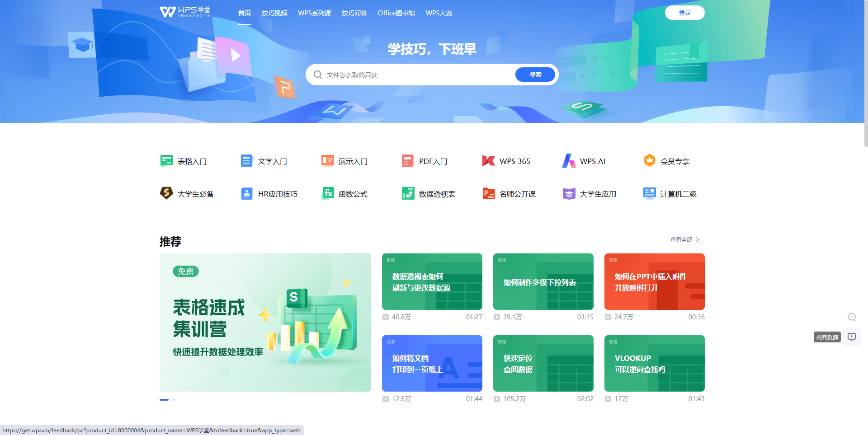Go to Office图书馆 nav tab

[x=396, y=13]
